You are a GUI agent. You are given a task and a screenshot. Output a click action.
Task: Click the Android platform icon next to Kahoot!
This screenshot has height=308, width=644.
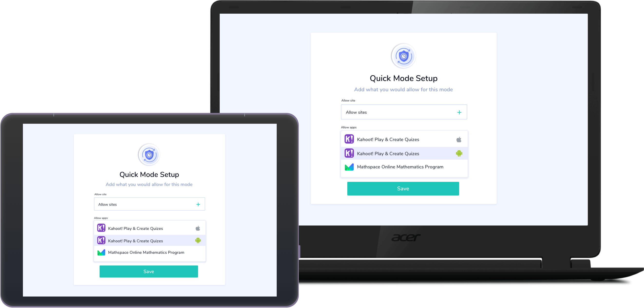[x=459, y=153]
